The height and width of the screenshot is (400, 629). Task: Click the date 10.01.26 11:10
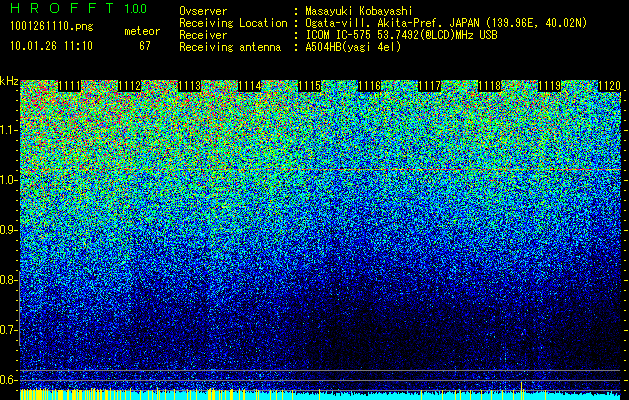51,46
